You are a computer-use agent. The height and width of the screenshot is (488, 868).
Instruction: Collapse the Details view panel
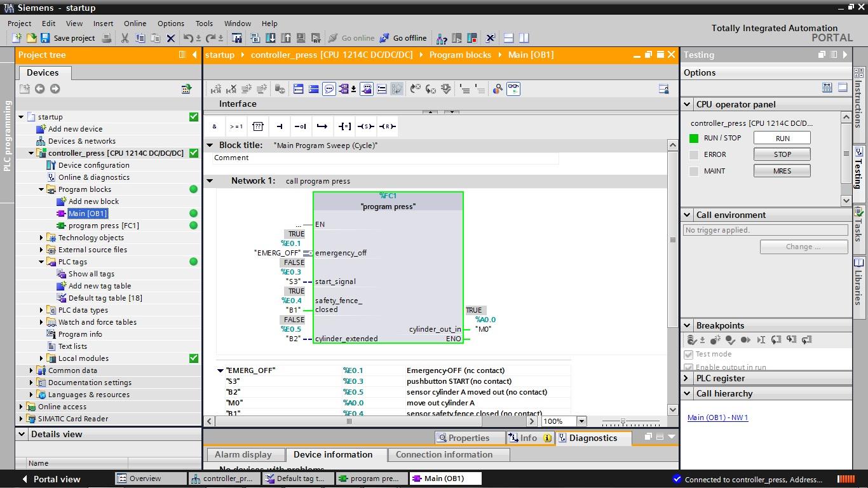click(x=22, y=435)
